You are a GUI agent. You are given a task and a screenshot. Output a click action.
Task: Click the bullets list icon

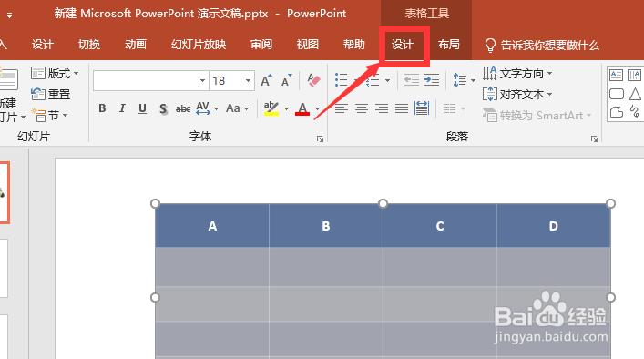(341, 80)
